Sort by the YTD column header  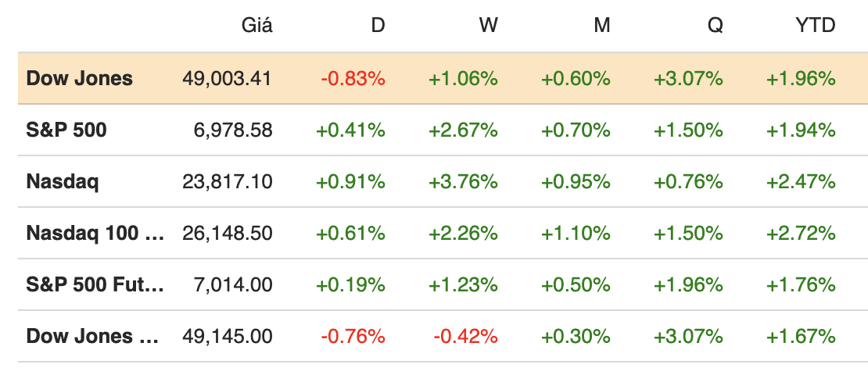click(815, 25)
